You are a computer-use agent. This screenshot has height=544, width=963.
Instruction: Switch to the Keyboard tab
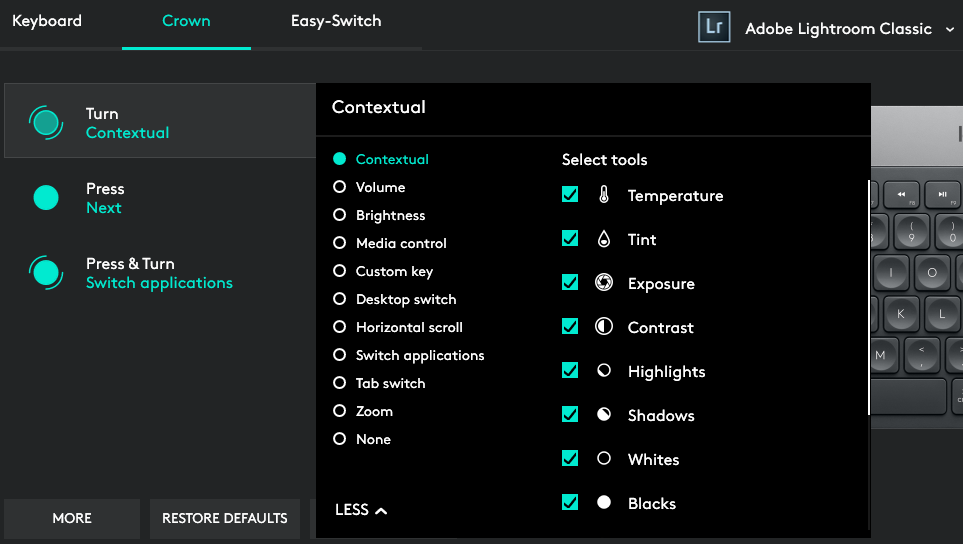pos(47,21)
